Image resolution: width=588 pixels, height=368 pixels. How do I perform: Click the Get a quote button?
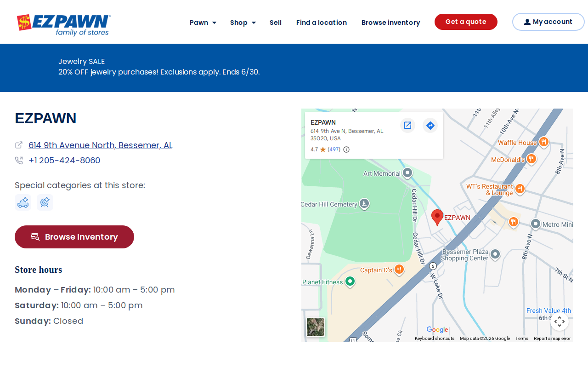[466, 22]
